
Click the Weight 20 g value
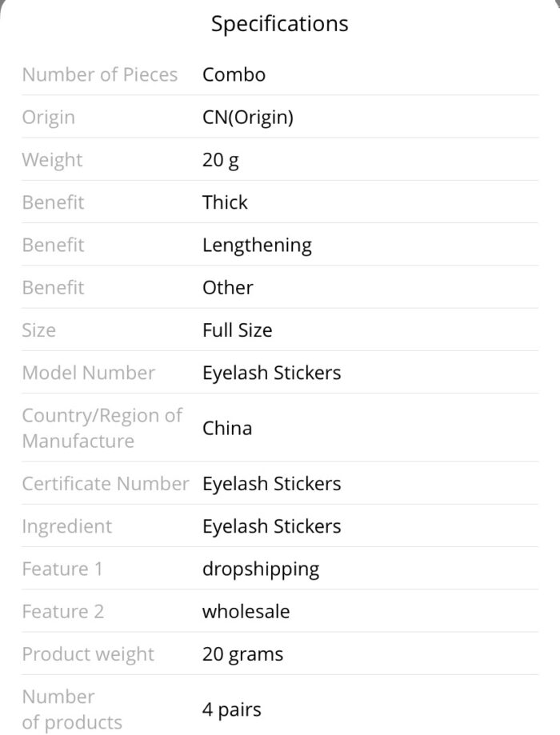(221, 160)
